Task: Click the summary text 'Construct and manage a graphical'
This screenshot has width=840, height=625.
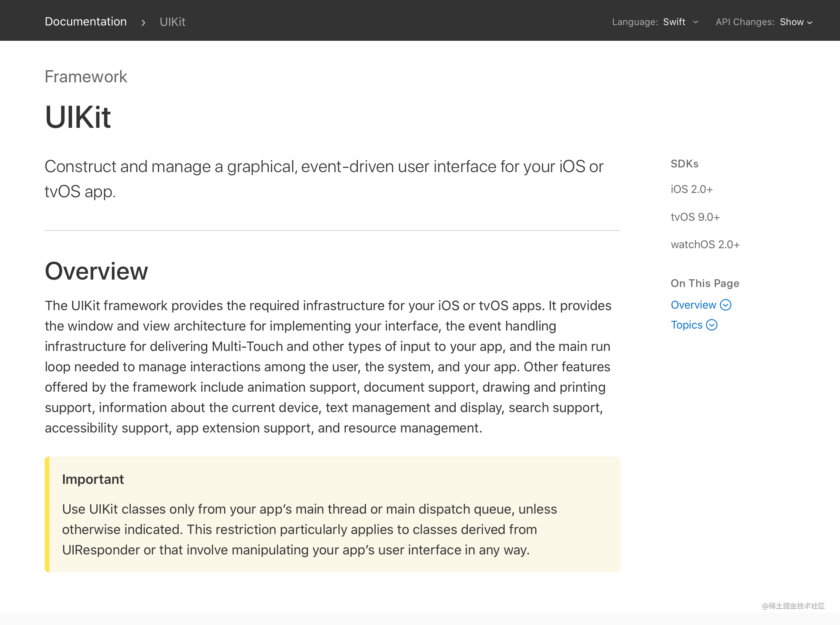Action: pyautogui.click(x=324, y=179)
